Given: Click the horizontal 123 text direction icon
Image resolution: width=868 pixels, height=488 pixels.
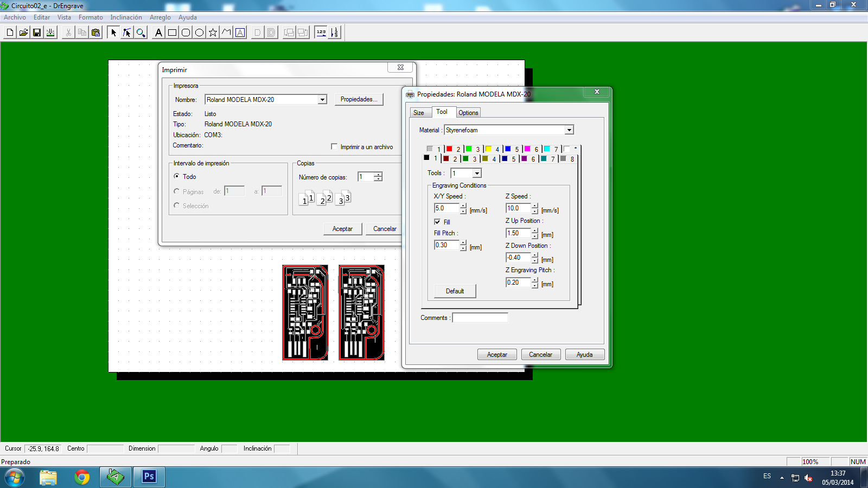Looking at the screenshot, I should coord(321,33).
